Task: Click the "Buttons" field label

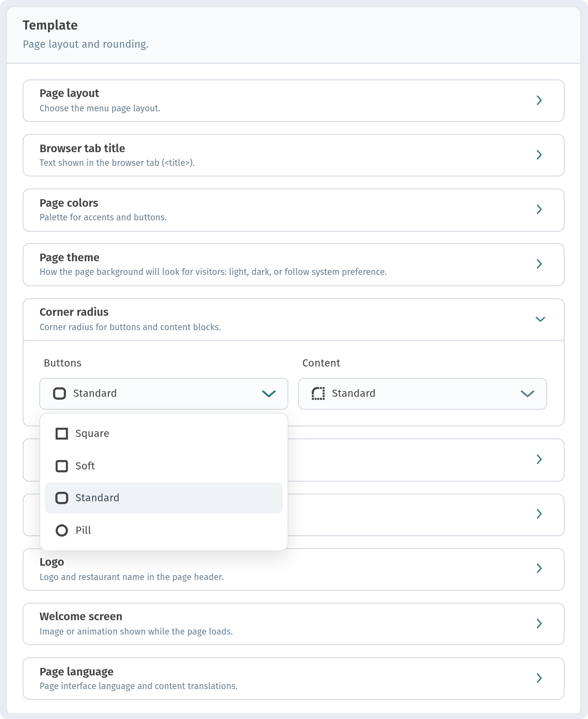Action: coord(62,363)
